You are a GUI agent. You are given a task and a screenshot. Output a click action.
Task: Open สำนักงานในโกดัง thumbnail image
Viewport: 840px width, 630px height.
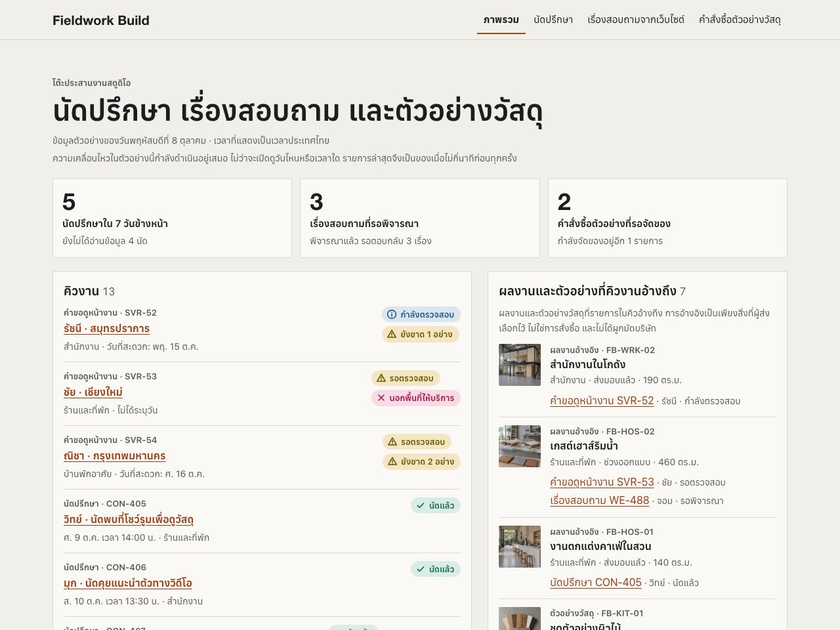coord(520,365)
